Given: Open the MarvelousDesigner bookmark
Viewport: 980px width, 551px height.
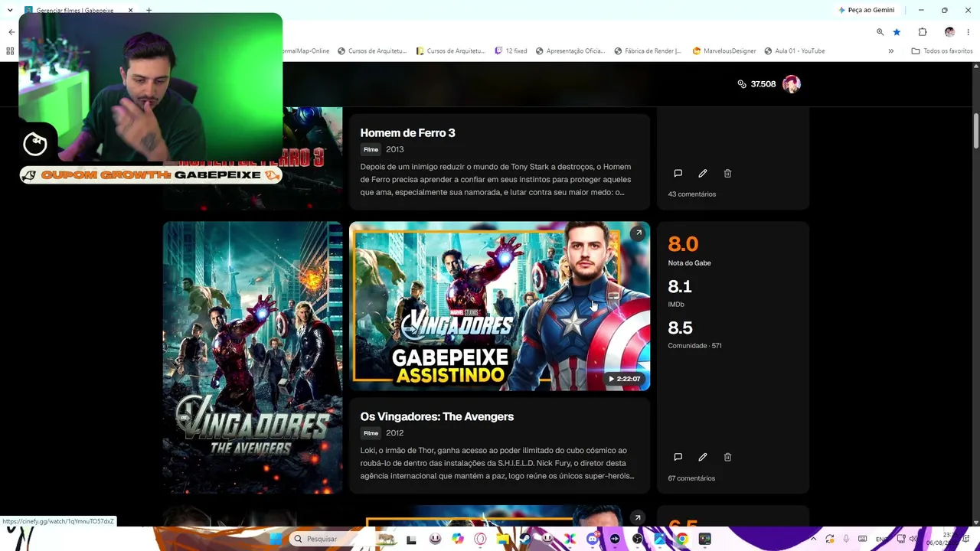Looking at the screenshot, I should [724, 51].
